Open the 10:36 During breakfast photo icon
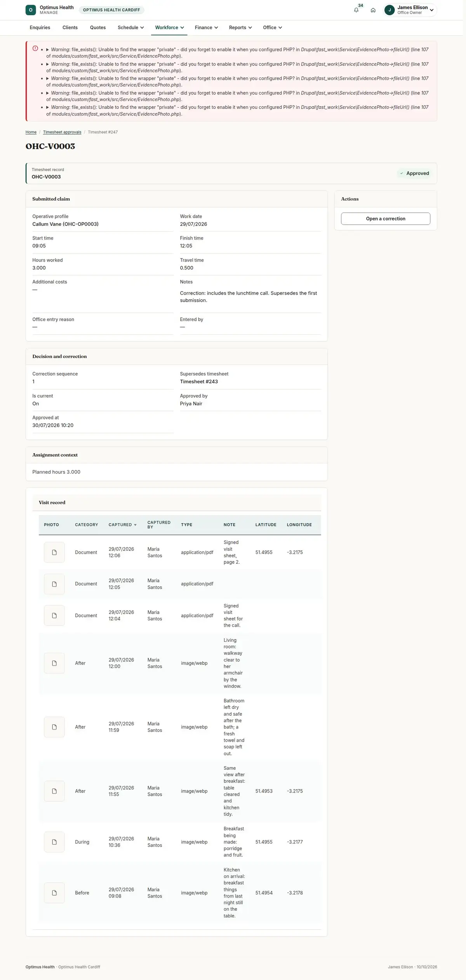 (54, 842)
